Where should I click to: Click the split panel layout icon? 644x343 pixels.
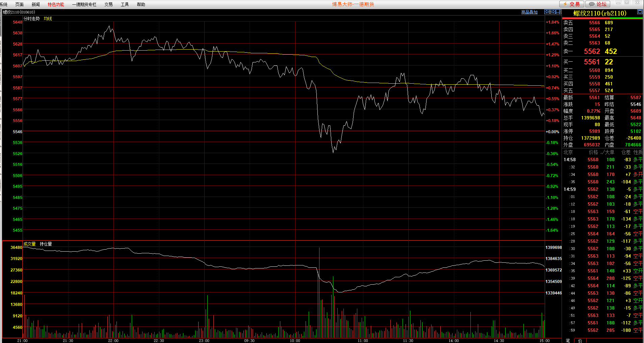(x=558, y=12)
